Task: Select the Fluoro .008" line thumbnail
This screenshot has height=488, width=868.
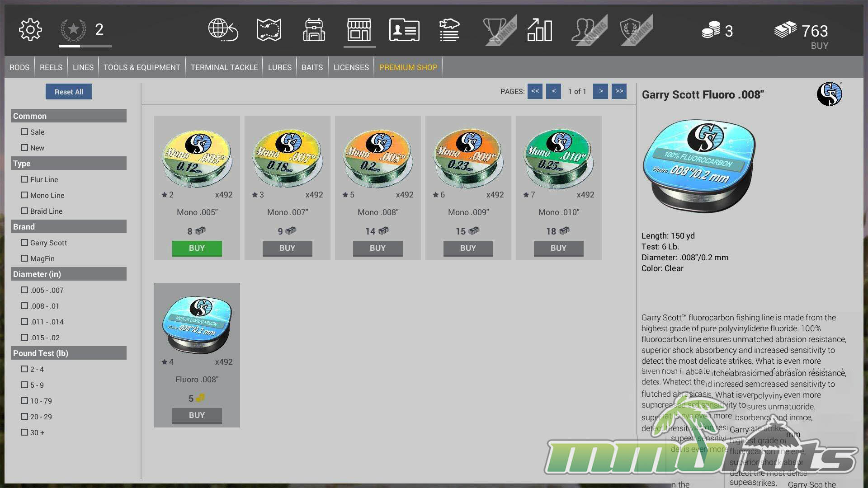Action: point(197,324)
